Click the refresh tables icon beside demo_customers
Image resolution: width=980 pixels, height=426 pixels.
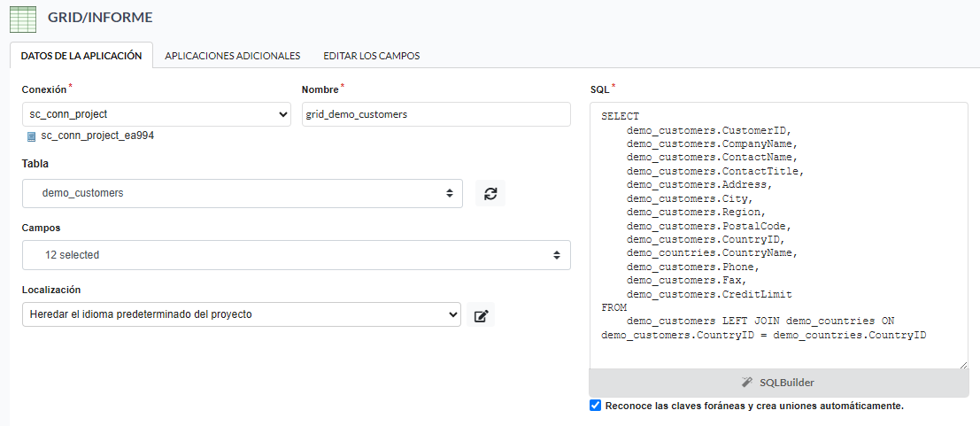tap(490, 193)
